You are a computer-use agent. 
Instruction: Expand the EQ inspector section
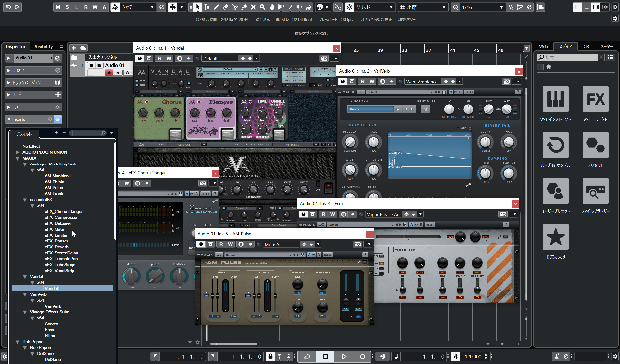point(9,107)
